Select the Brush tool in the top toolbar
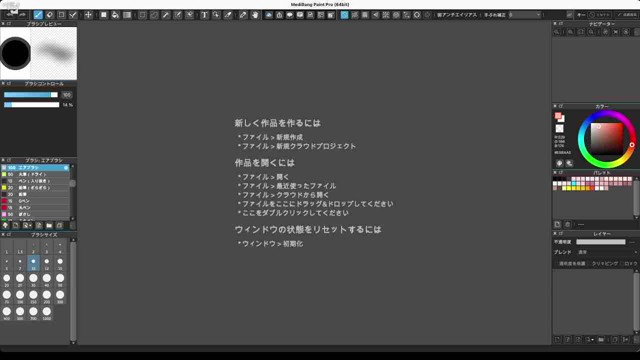This screenshot has height=360, width=640. [38, 15]
